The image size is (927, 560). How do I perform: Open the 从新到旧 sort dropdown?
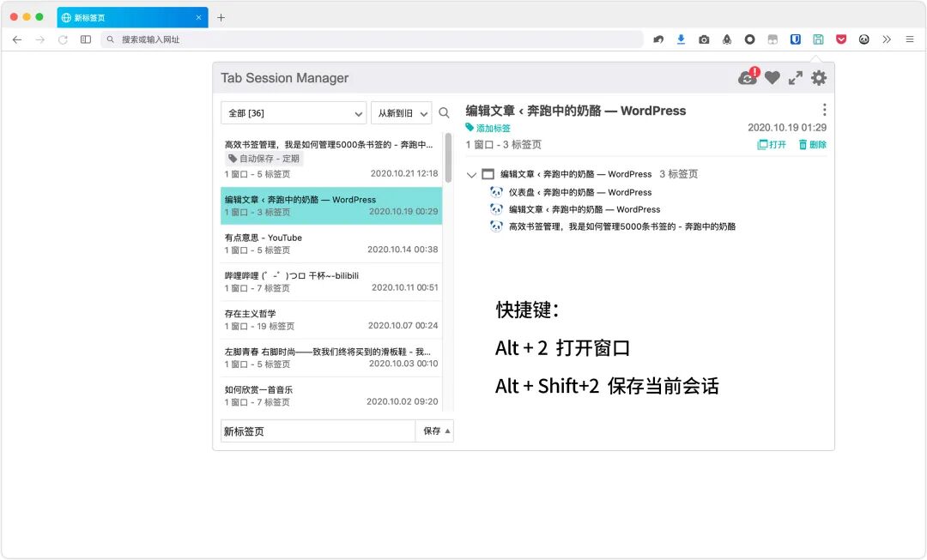402,113
